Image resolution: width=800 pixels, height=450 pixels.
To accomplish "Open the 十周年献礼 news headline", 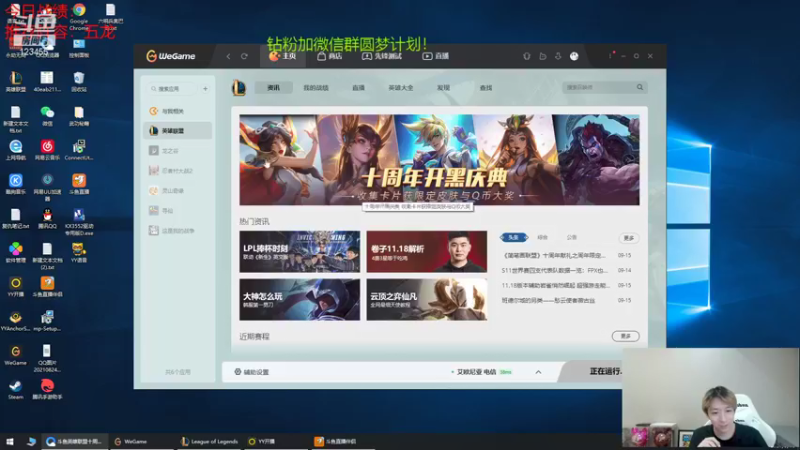I will click(554, 255).
